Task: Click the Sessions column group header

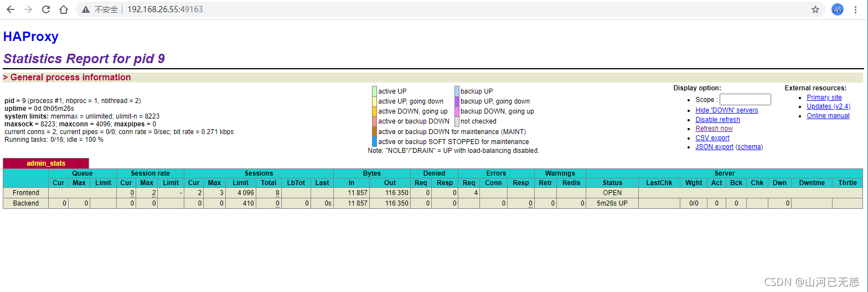Action: pos(259,173)
